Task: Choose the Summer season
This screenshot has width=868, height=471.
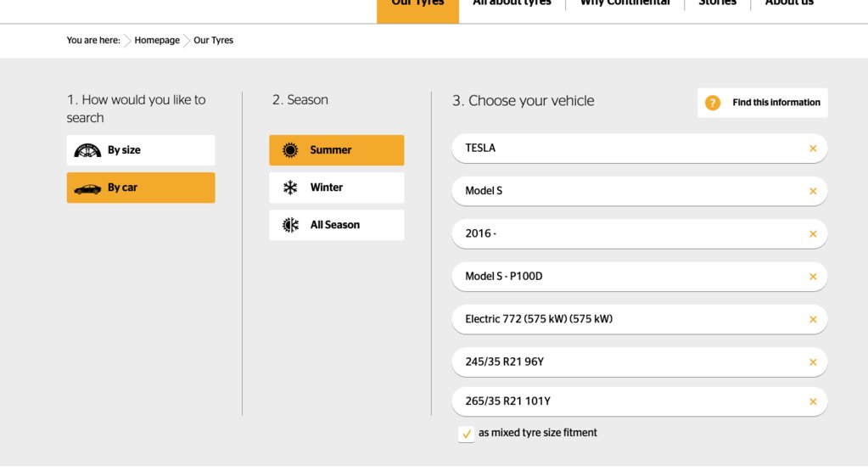Action: click(x=337, y=150)
